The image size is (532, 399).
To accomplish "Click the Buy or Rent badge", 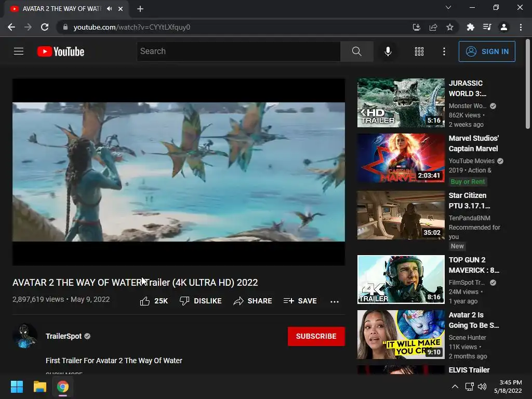I will coord(468,181).
